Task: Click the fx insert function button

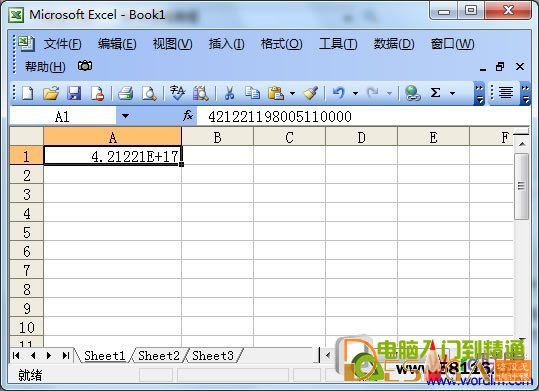Action: (x=188, y=116)
